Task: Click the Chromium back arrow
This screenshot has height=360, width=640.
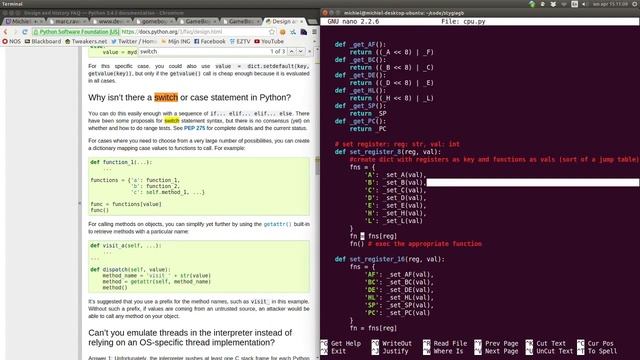Action: [6, 32]
